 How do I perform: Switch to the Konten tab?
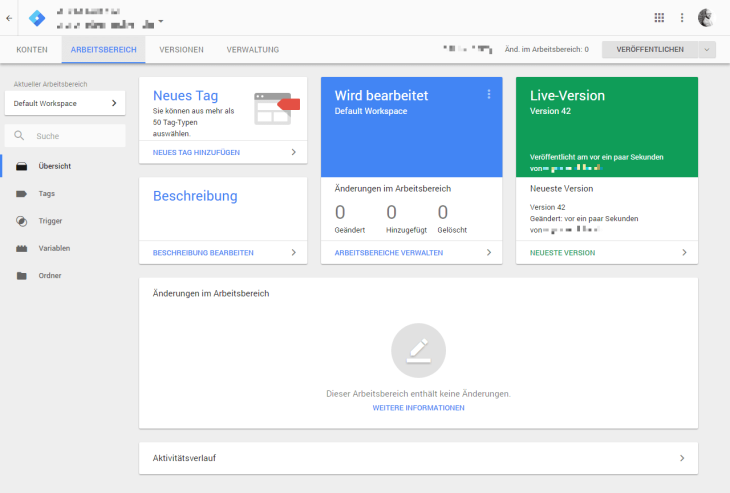[x=32, y=49]
